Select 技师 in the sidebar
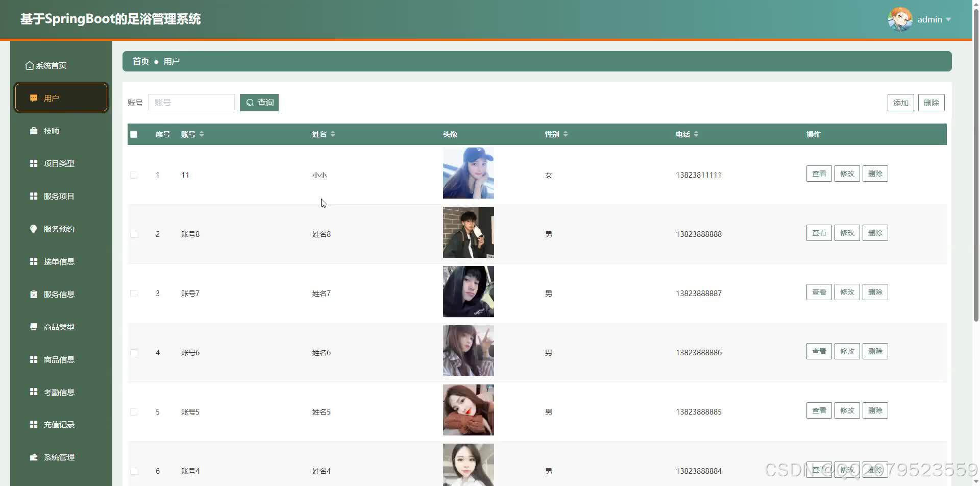The height and width of the screenshot is (486, 980). [61, 131]
